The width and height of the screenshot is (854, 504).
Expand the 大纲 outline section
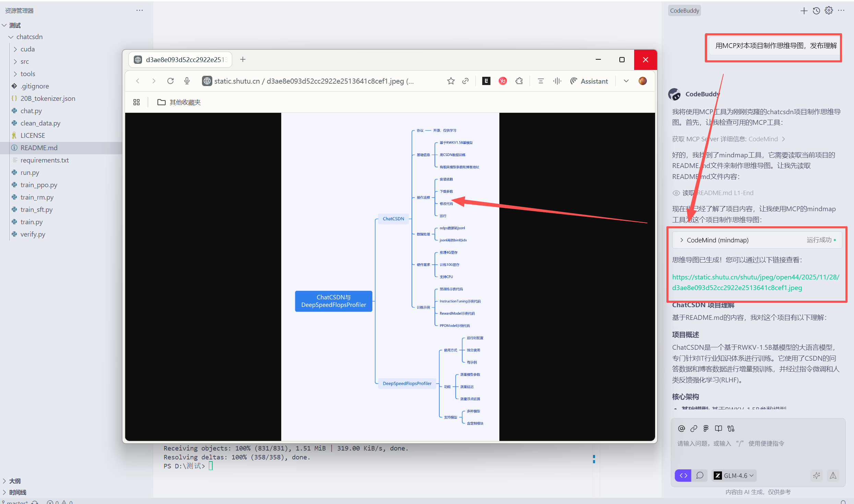pos(15,481)
